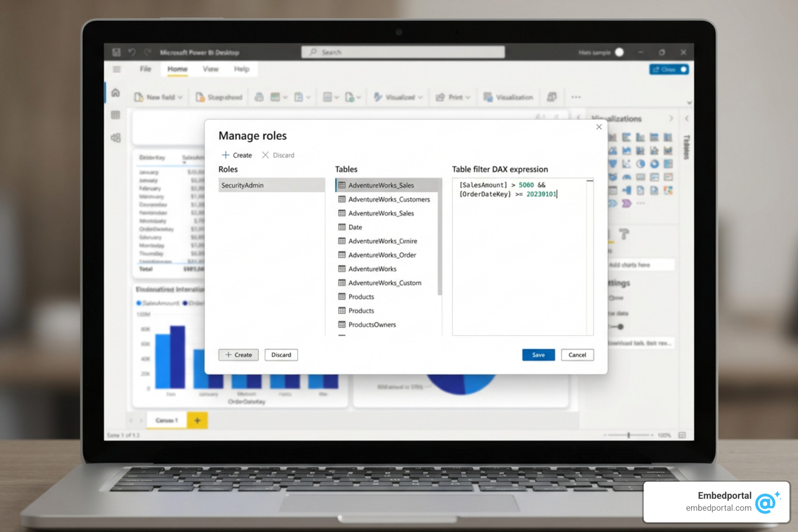Expand the Visualizations pane right chevron
Screen dimensions: 798x532
point(671,118)
